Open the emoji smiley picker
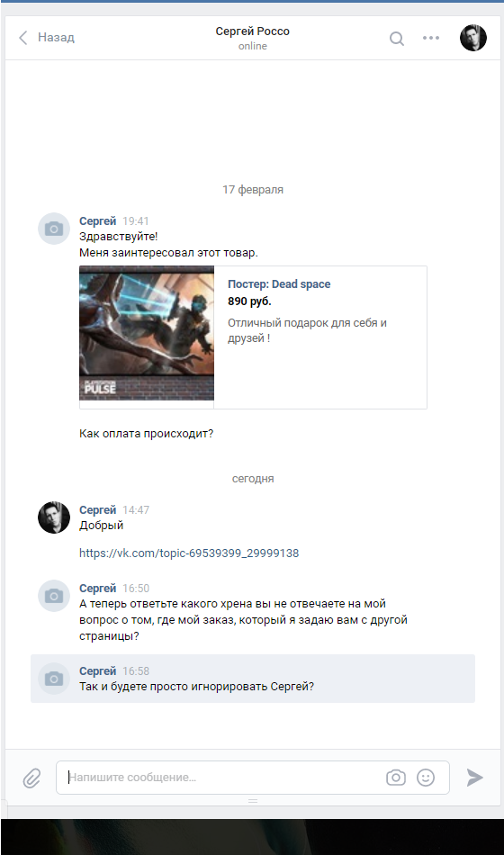The width and height of the screenshot is (504, 855). pos(426,777)
